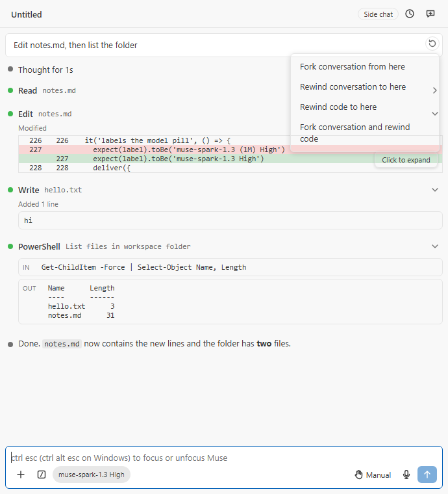The width and height of the screenshot is (448, 494).
Task: Click the Added 1 line label
Action: point(38,204)
